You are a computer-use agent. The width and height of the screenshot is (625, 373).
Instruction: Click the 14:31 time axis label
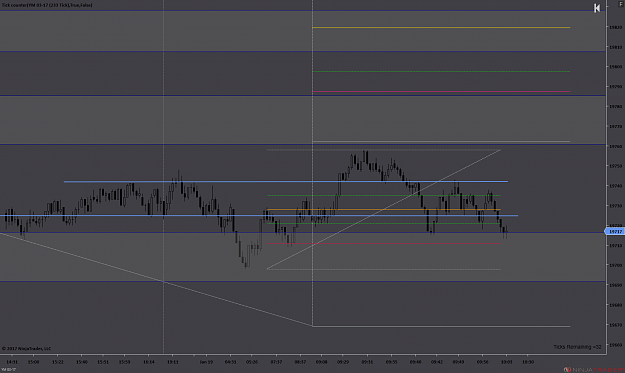tap(12, 362)
